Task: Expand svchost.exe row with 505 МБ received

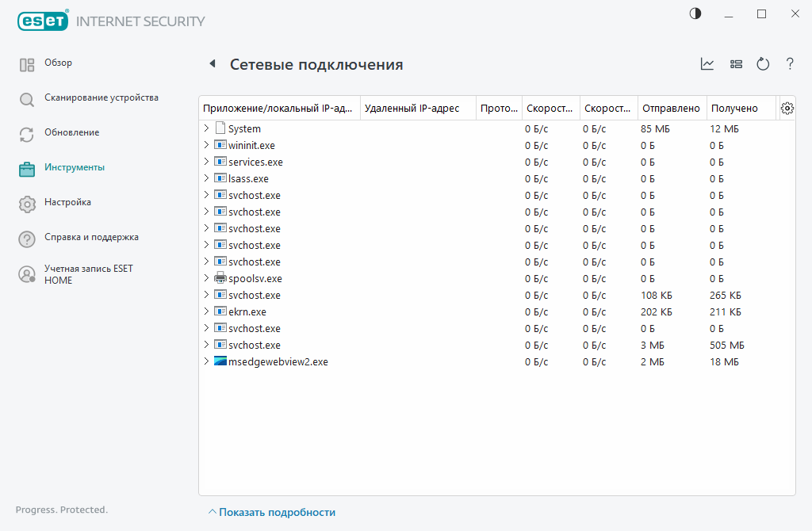Action: tap(206, 345)
